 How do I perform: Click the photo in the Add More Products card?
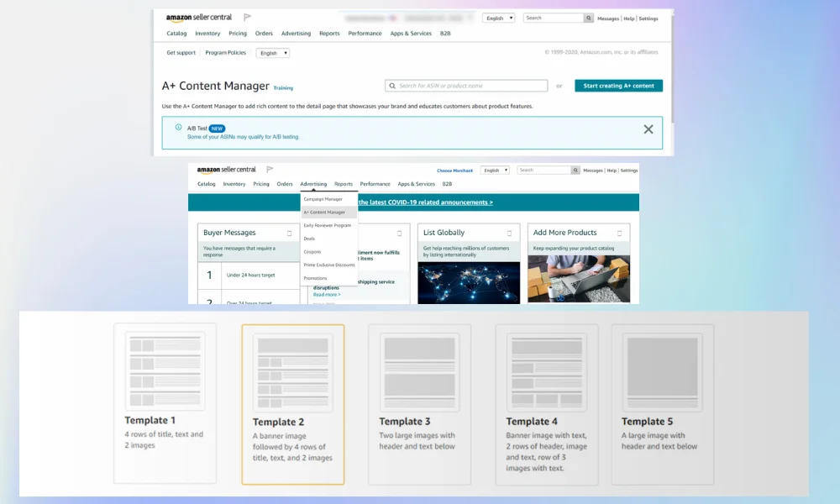point(579,279)
